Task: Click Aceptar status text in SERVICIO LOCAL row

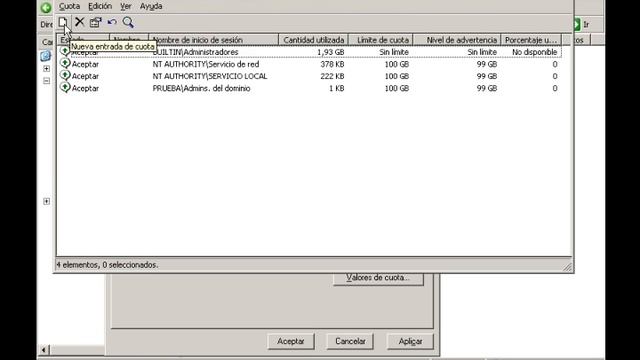Action: click(x=85, y=76)
